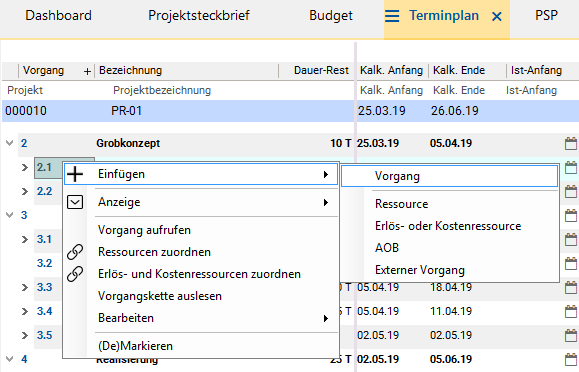Viewport: 579px width, 372px height.
Task: Open Vorgang link 2
Action: point(24,143)
